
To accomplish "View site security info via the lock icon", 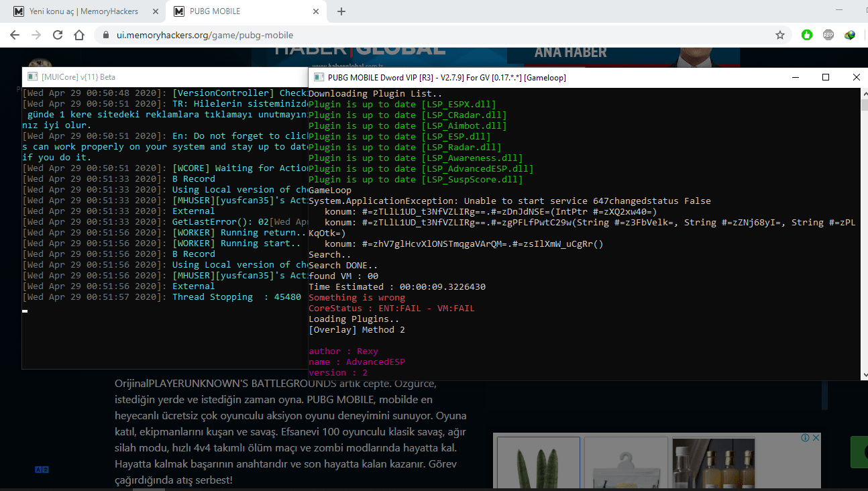I will coord(106,35).
